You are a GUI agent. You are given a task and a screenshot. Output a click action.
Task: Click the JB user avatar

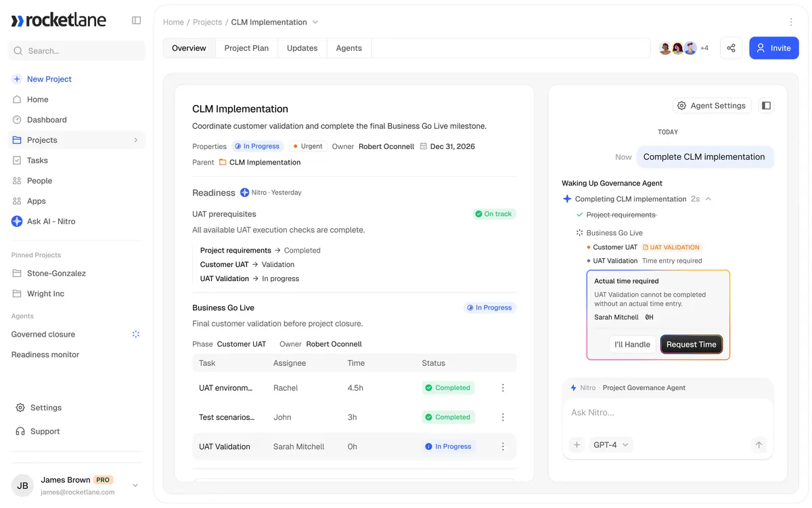[x=22, y=486]
